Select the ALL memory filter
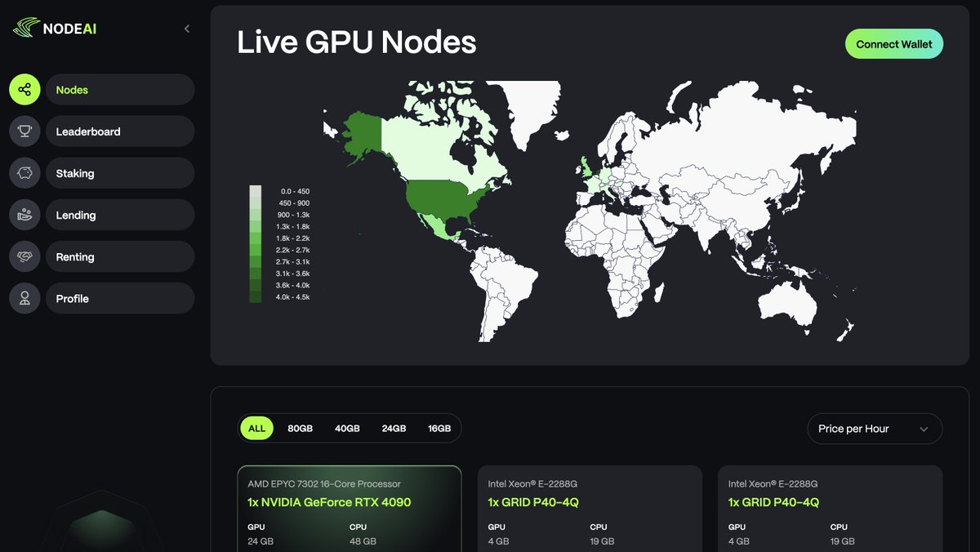Viewport: 980px width, 552px height. [257, 429]
